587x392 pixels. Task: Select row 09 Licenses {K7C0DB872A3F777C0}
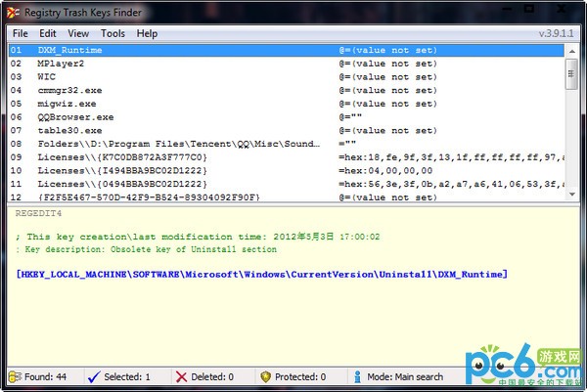click(x=287, y=157)
